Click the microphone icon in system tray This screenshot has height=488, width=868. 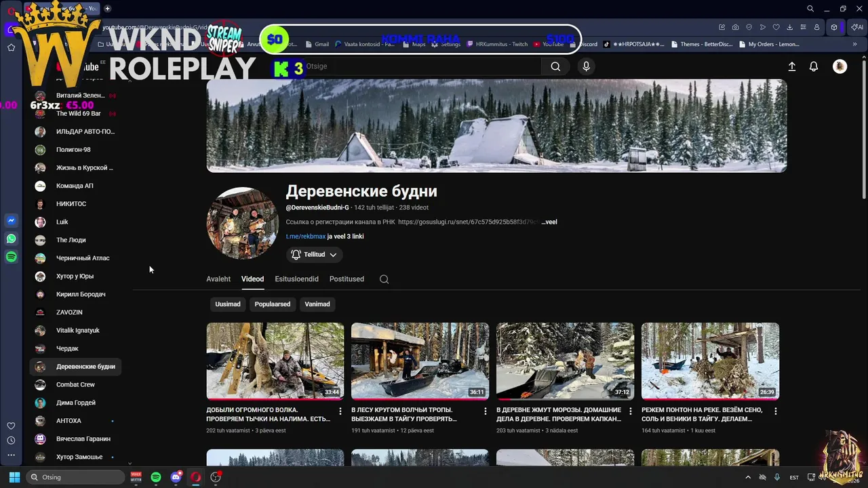(x=777, y=477)
